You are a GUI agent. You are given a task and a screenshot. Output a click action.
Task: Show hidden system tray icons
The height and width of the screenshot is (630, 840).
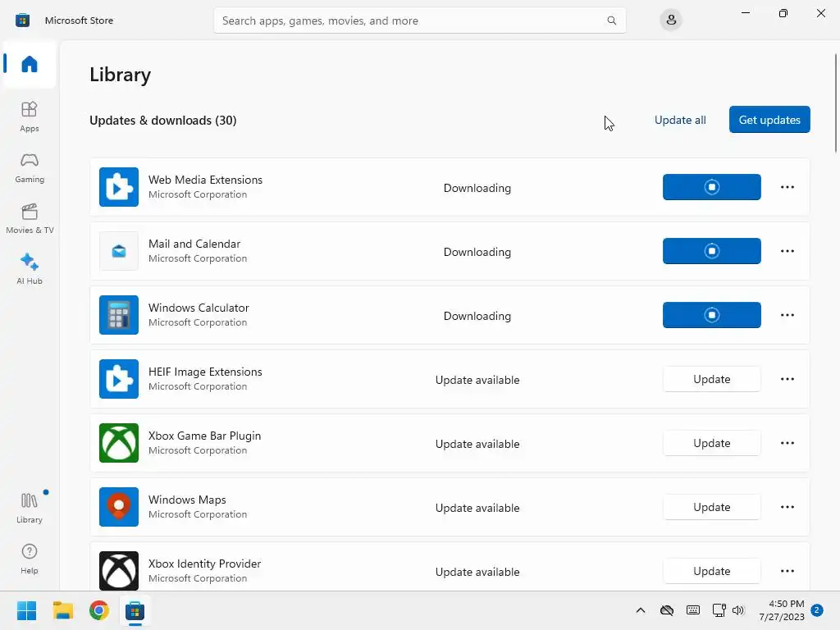[640, 610]
